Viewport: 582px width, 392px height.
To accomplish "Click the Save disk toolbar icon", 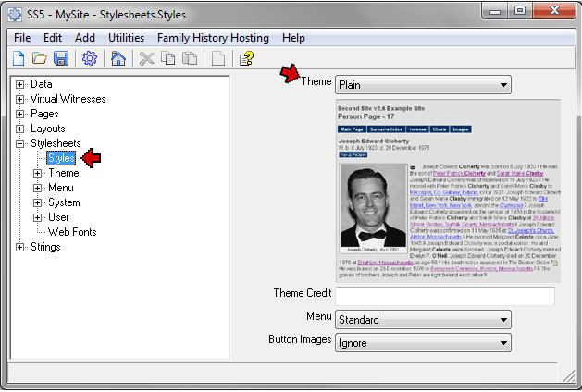I will tap(61, 59).
